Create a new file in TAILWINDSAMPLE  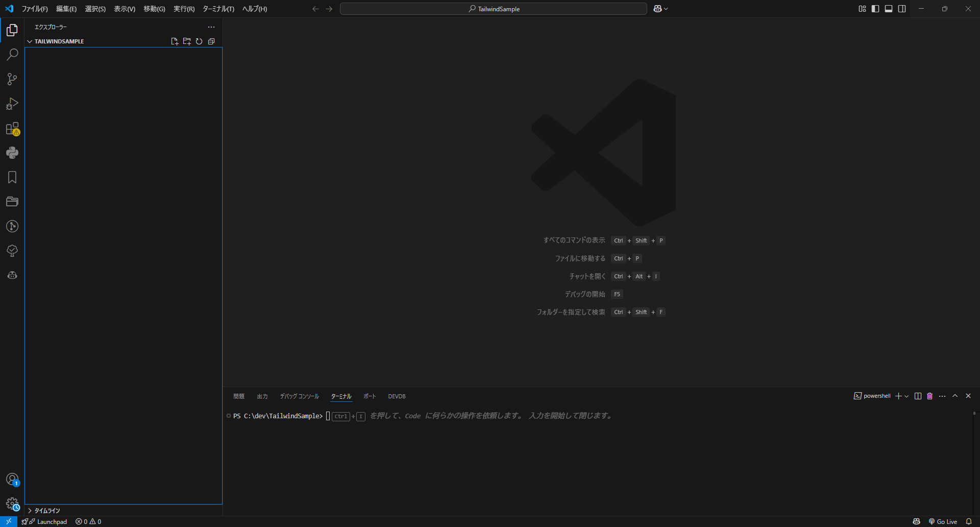click(x=175, y=41)
